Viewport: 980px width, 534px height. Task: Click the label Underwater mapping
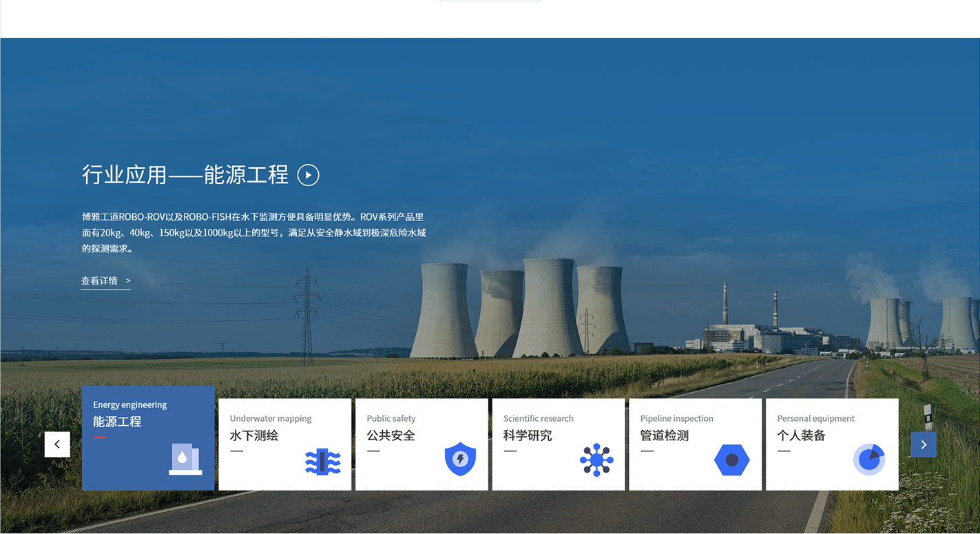pos(271,418)
